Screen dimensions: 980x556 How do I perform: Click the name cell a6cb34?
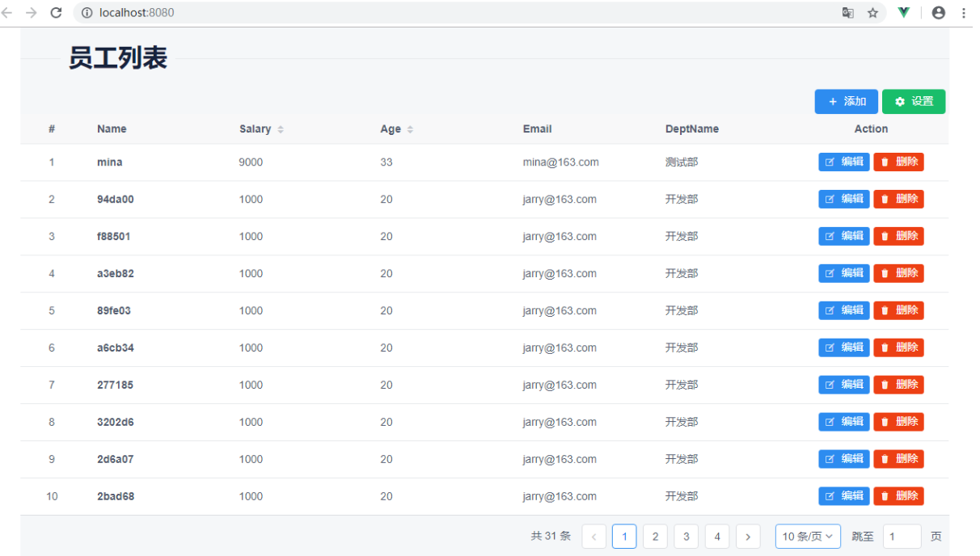pos(116,348)
